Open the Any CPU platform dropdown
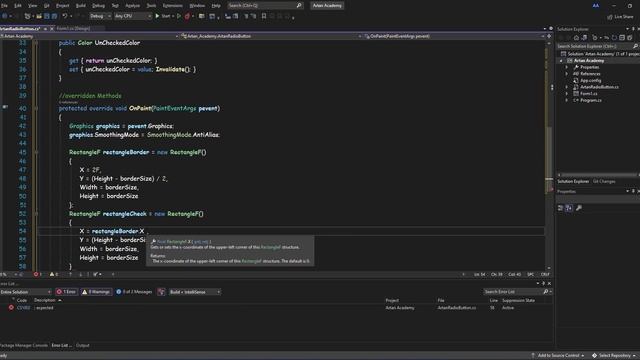Screen dimensions: 640x360 (133, 16)
